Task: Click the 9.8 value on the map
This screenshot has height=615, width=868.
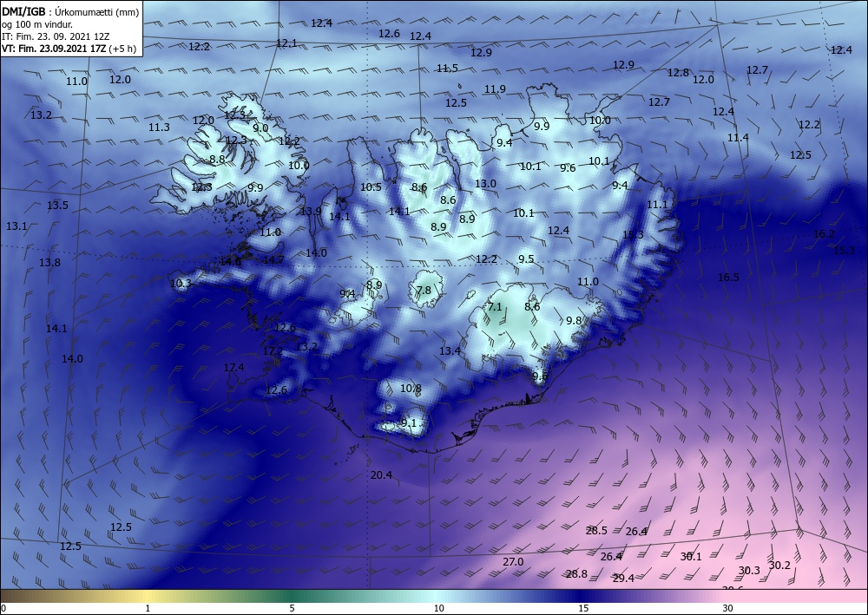Action: tap(574, 321)
